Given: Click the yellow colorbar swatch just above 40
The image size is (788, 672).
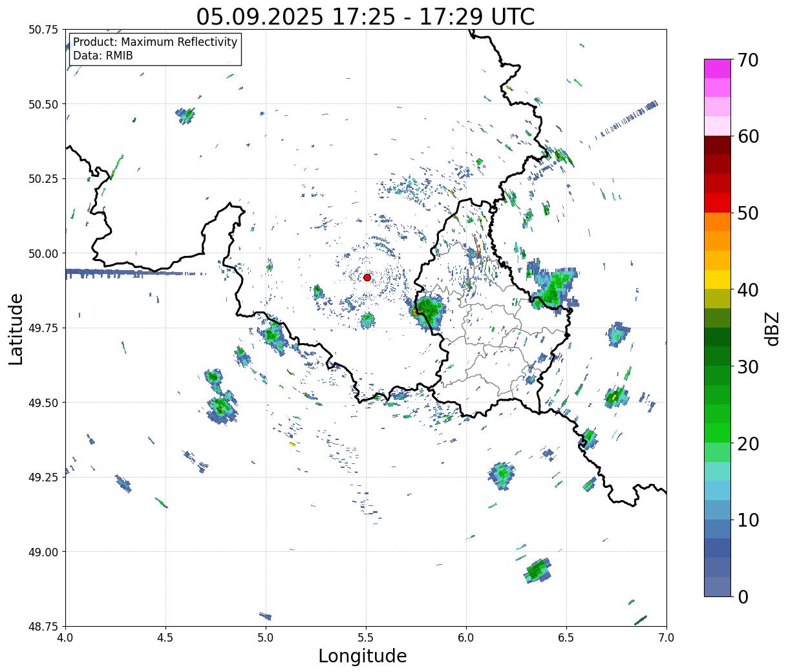Looking at the screenshot, I should 717,279.
